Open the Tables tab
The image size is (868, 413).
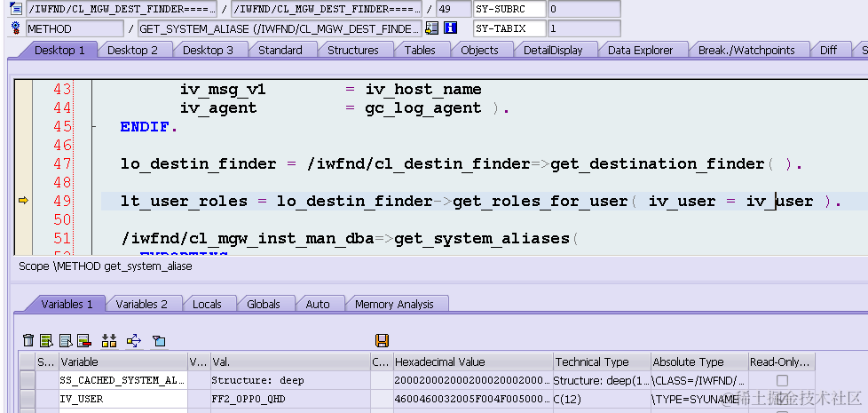click(420, 50)
